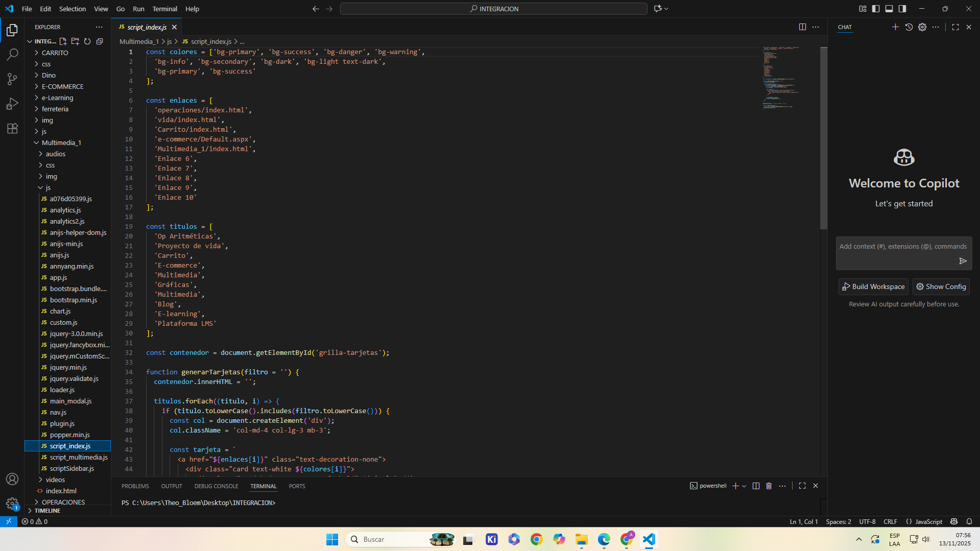Switch to the PROBLEMS tab
Viewport: 980px width, 551px height.
coord(135,486)
